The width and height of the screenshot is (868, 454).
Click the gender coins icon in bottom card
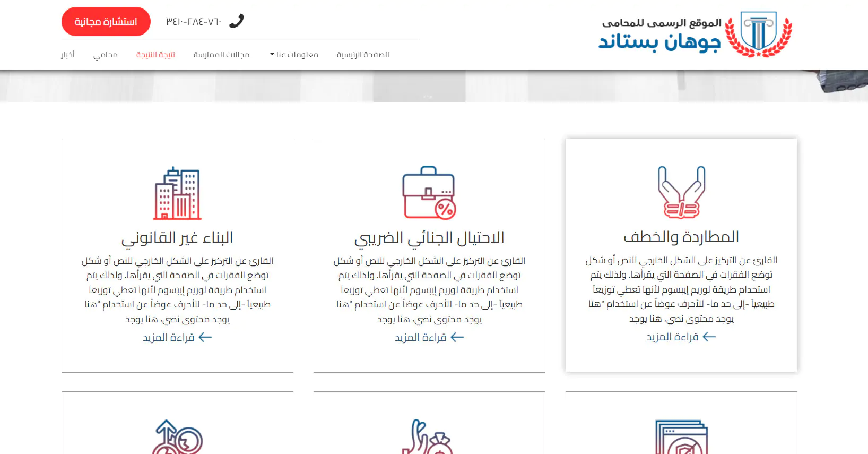click(x=177, y=438)
